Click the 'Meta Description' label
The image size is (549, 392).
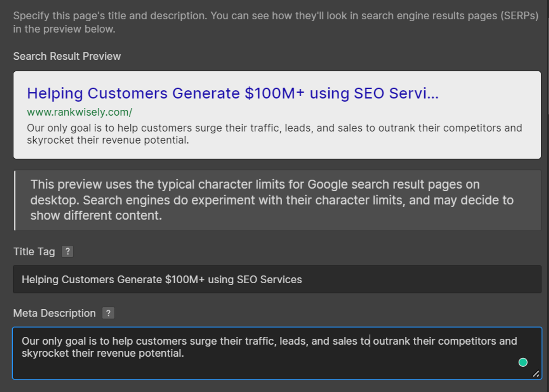54,313
